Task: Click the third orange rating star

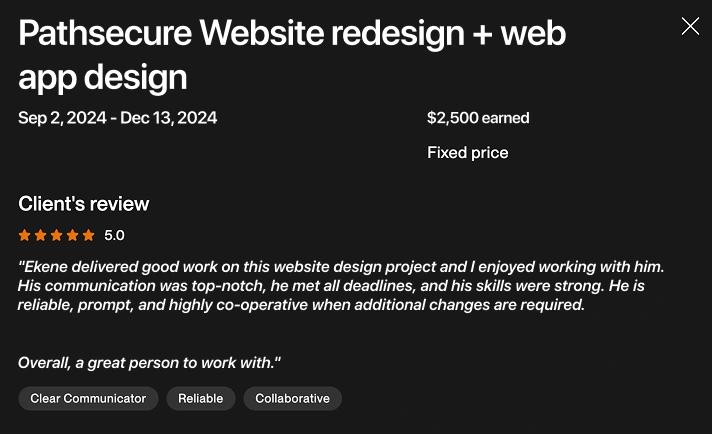Action: 56,236
